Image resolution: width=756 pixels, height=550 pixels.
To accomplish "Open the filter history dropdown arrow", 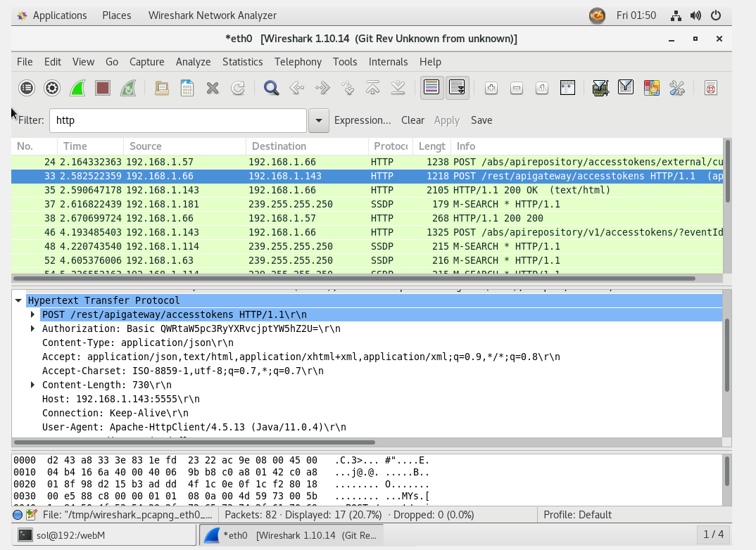I will (319, 120).
